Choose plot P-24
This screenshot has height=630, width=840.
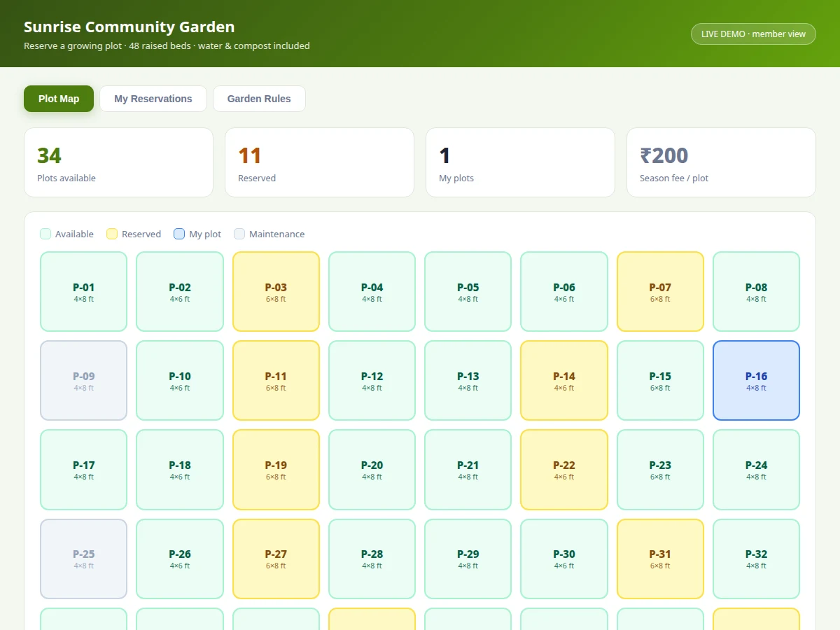click(x=756, y=470)
